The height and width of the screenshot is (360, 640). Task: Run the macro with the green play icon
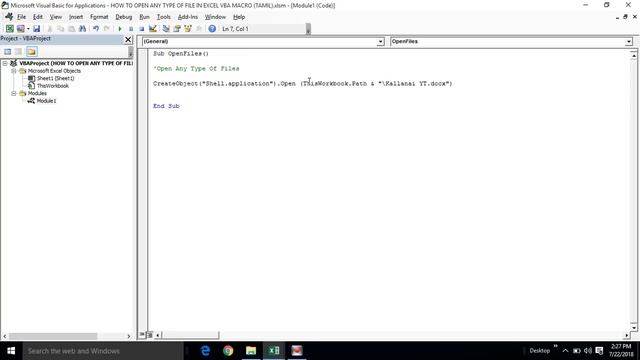[x=120, y=29]
